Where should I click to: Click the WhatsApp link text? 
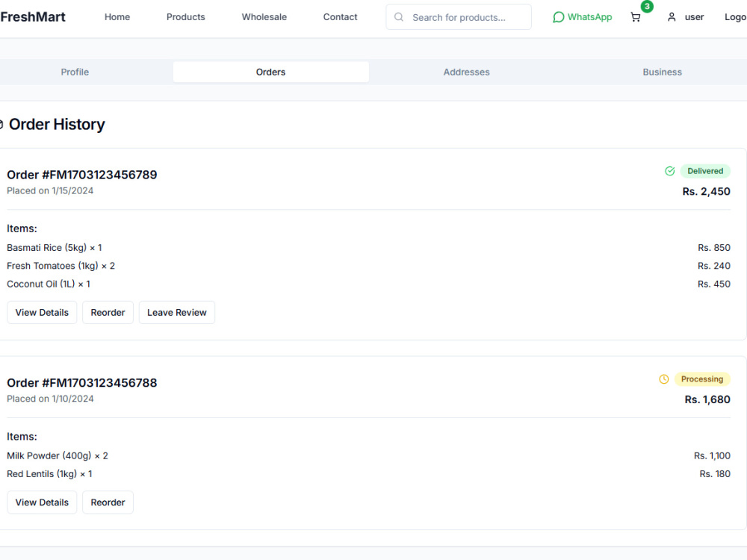[589, 17]
